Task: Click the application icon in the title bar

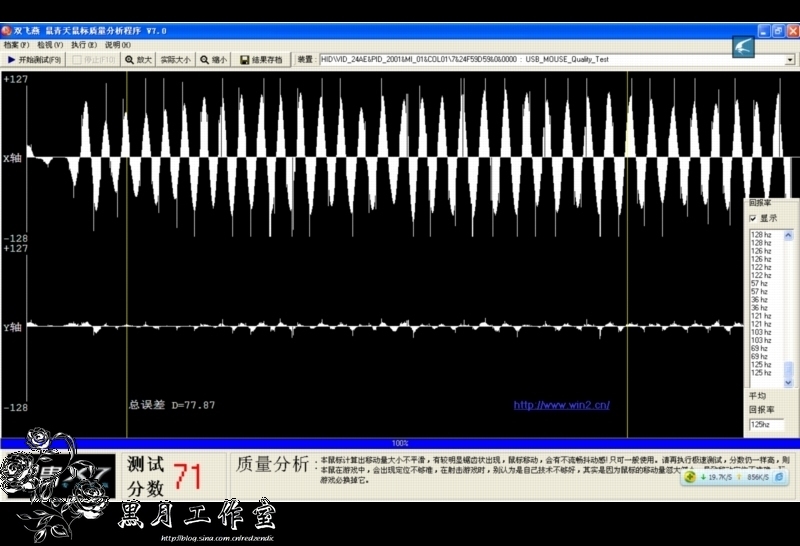Action: pos(7,31)
